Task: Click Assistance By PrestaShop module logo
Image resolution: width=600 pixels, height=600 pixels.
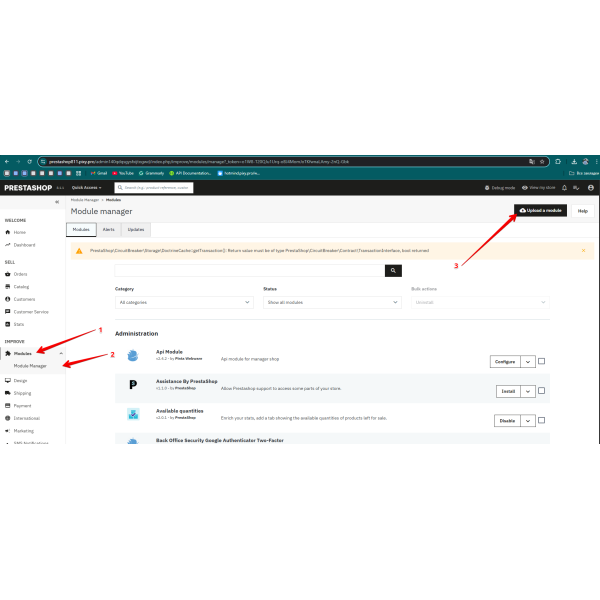Action: click(133, 385)
